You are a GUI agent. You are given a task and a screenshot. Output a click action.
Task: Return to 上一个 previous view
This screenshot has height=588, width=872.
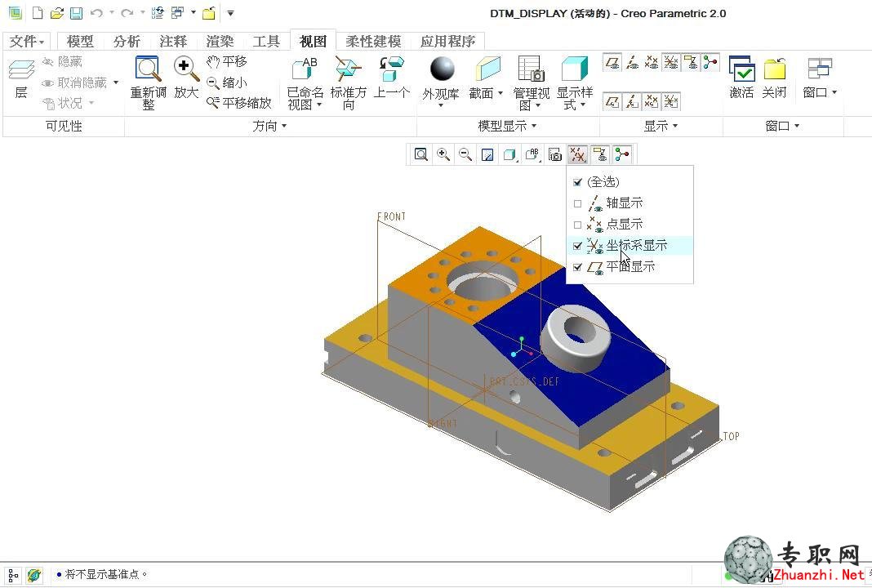[x=392, y=78]
